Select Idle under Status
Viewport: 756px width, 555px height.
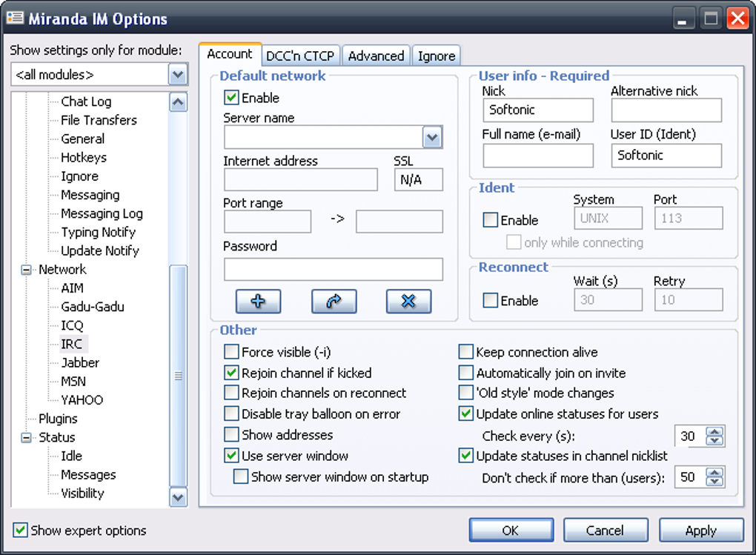tap(71, 456)
